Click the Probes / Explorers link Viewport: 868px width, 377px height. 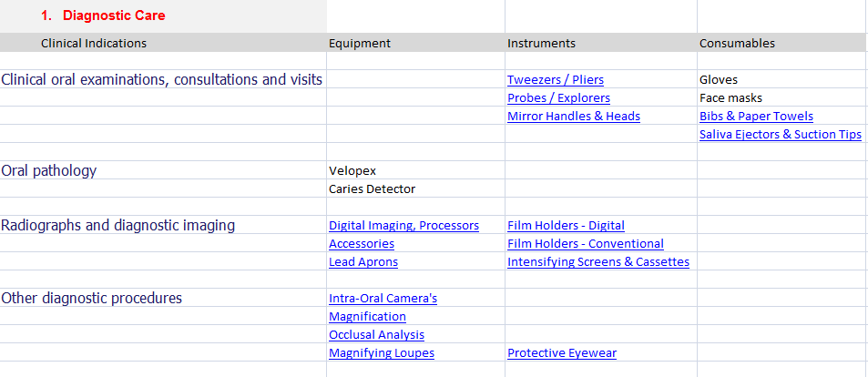558,98
